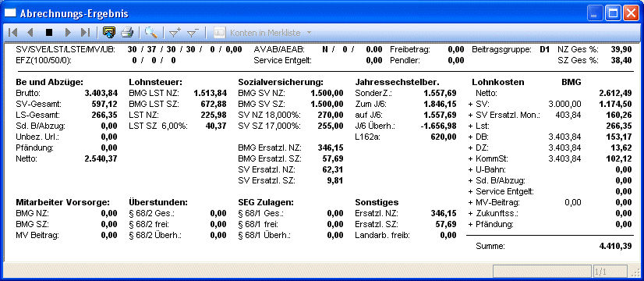Select the Netto amount under Lohnkosten
This screenshot has height=281, width=644.
615,94
